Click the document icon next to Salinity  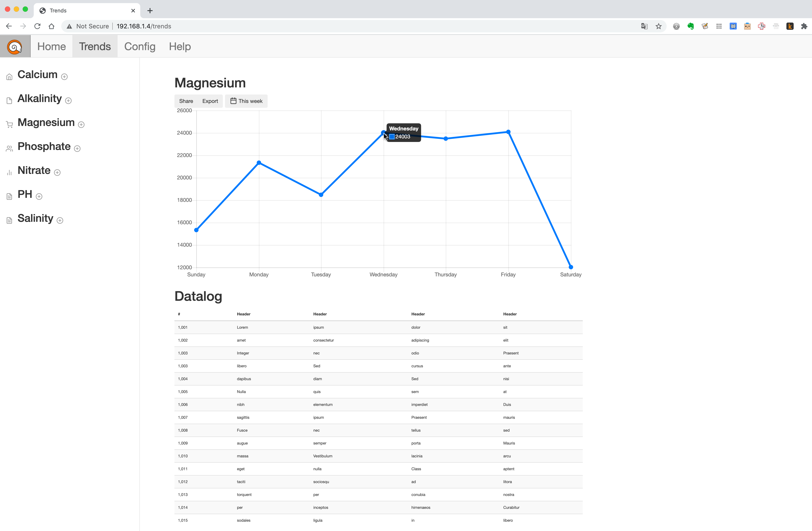[9, 221]
